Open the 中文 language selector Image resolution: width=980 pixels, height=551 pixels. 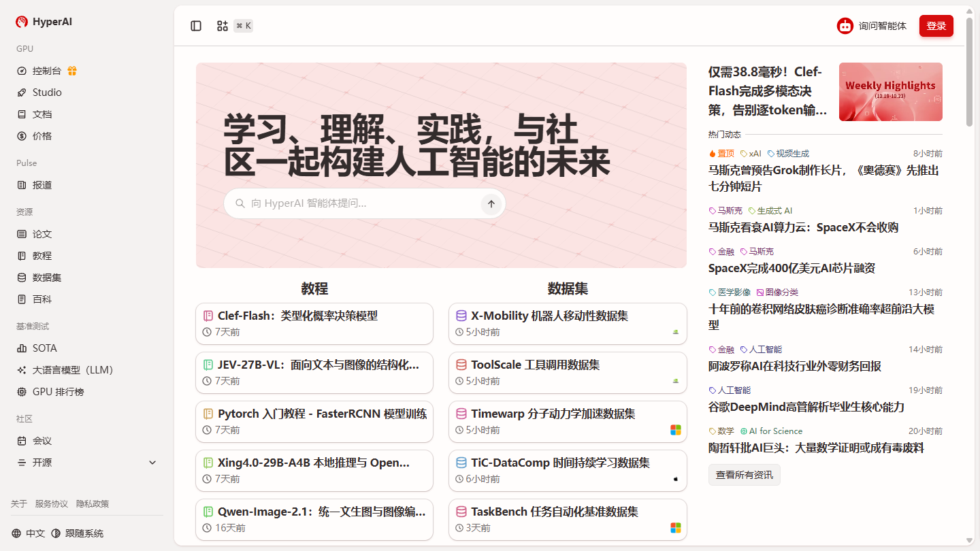click(x=29, y=533)
